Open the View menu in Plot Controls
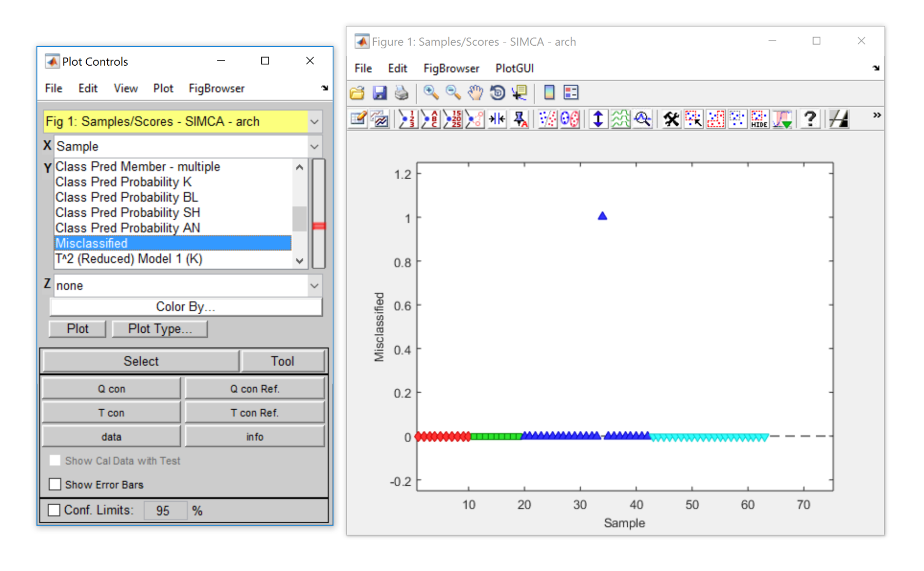The height and width of the screenshot is (571, 924). click(125, 88)
